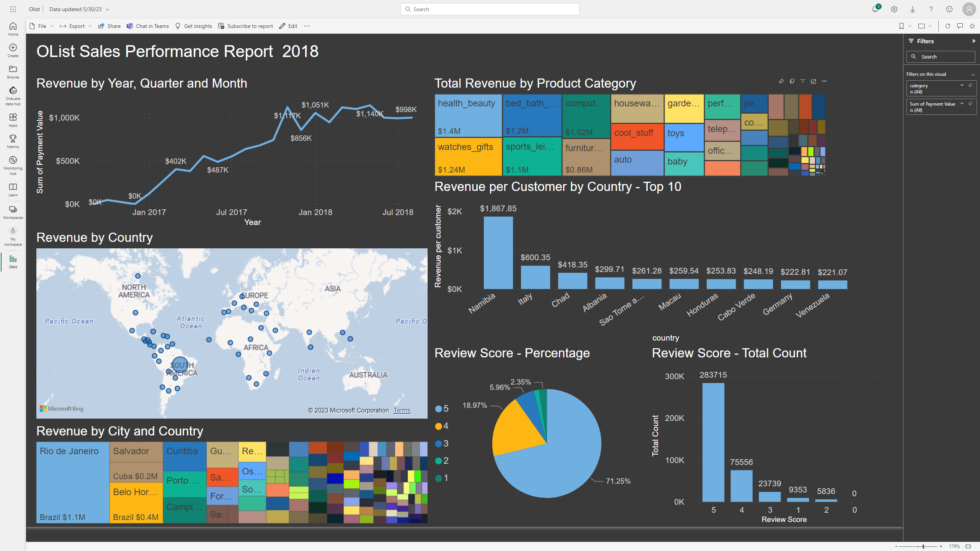Image resolution: width=980 pixels, height=551 pixels.
Task: Expand the Sum of Payment Value filter card
Action: pyautogui.click(x=962, y=104)
